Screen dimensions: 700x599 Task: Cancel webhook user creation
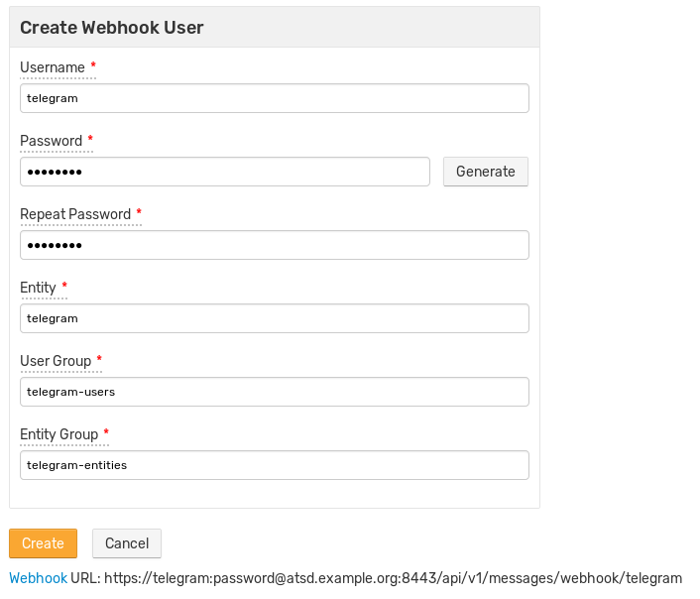(127, 543)
